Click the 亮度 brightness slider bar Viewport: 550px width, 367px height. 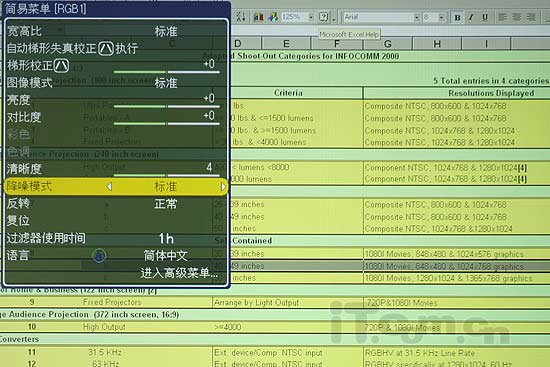pyautogui.click(x=167, y=106)
